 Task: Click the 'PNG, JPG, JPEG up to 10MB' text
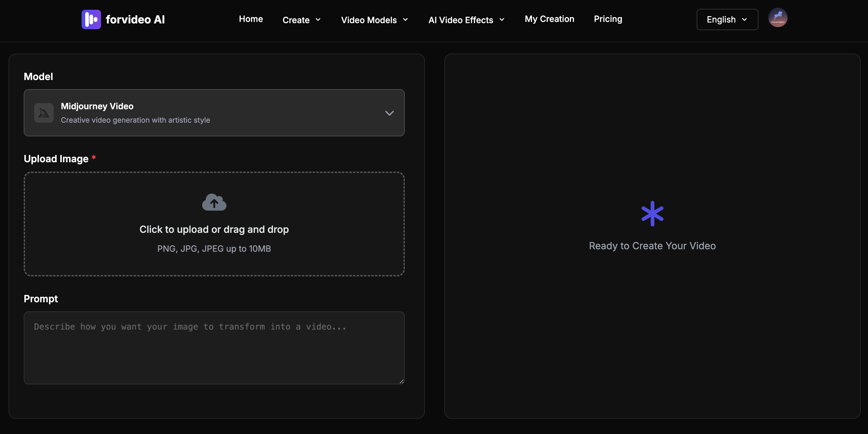pos(214,249)
